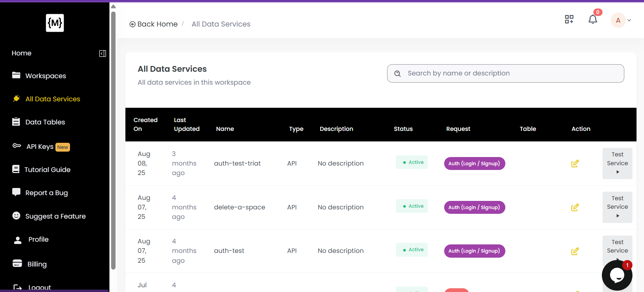Collapse the sidebar panel toggle icon

(103, 53)
